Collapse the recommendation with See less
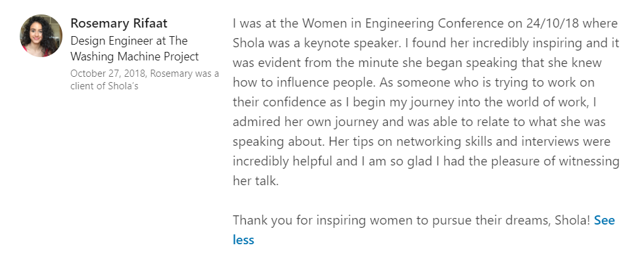The image size is (644, 260). click(x=423, y=230)
